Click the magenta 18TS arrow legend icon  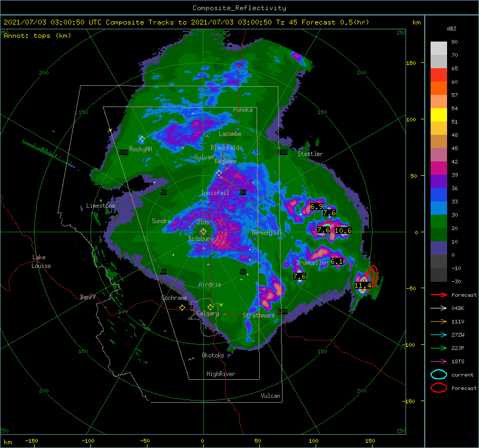[439, 362]
